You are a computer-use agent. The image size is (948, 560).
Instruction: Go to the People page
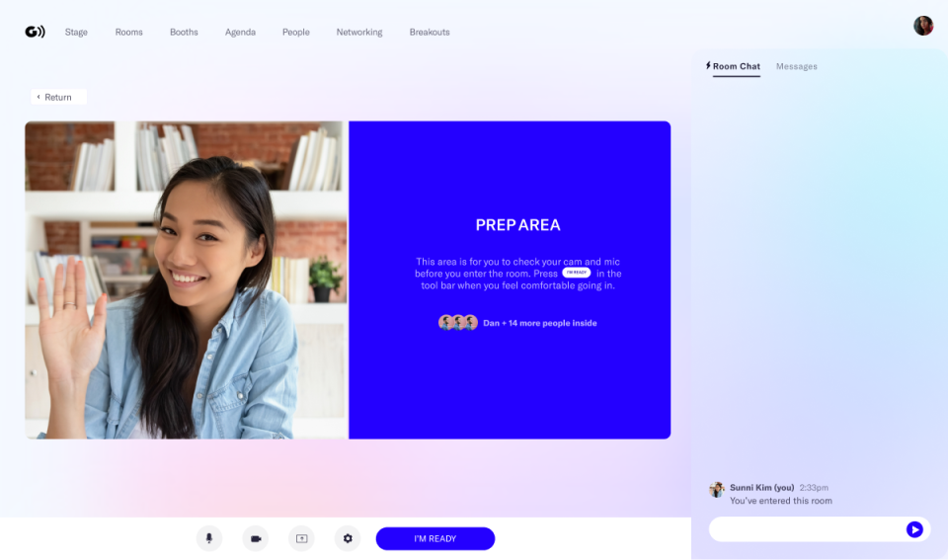pyautogui.click(x=295, y=32)
